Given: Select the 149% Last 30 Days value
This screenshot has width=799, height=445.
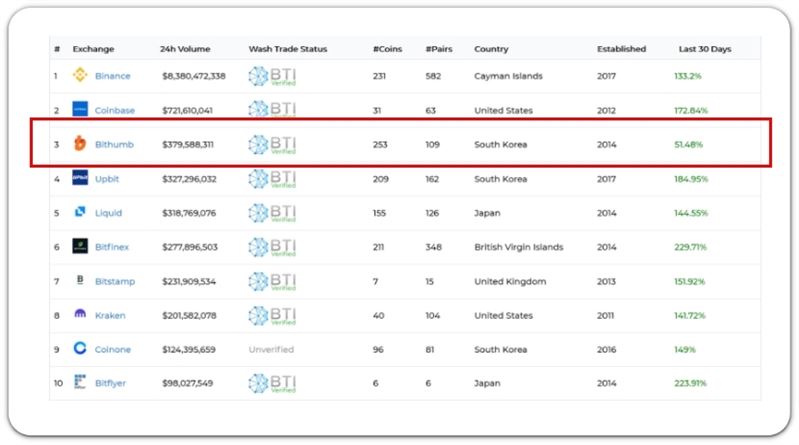Looking at the screenshot, I should (684, 349).
